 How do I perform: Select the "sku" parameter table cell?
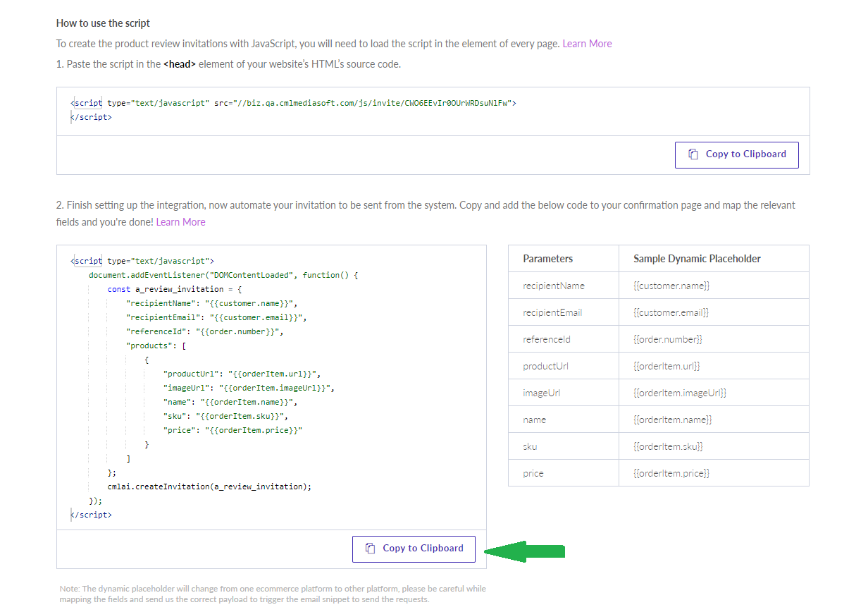coord(564,446)
